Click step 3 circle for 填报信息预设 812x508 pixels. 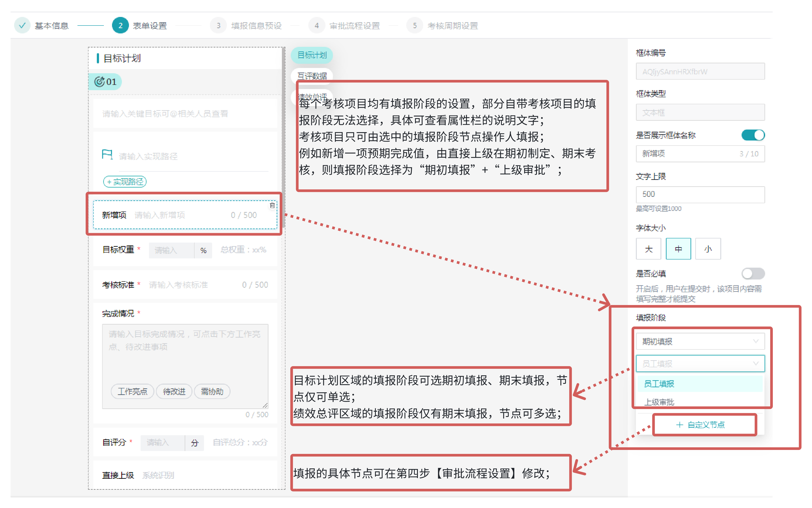click(218, 26)
